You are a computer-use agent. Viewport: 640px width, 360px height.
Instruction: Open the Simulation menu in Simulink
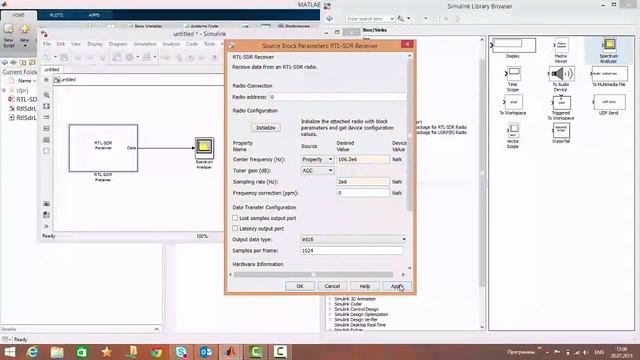click(x=145, y=44)
